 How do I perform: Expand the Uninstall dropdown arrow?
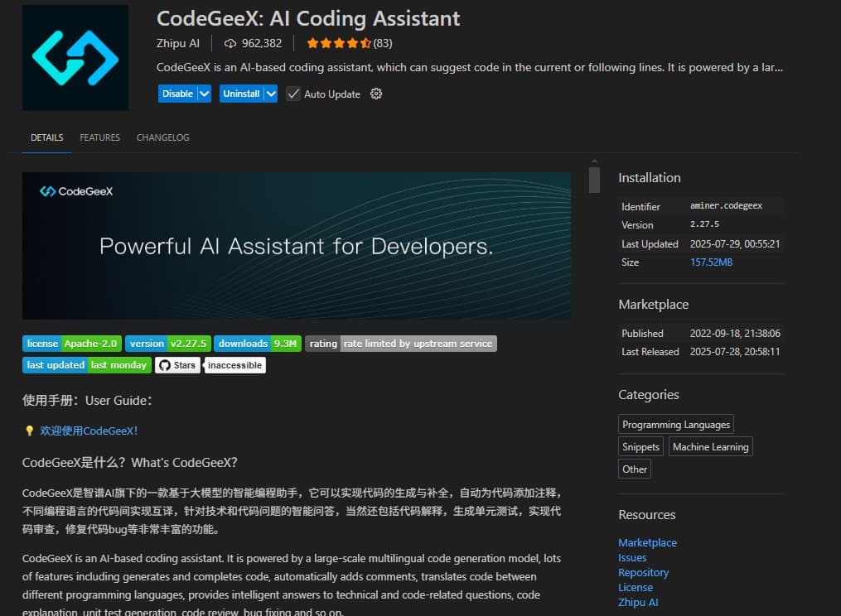click(272, 94)
